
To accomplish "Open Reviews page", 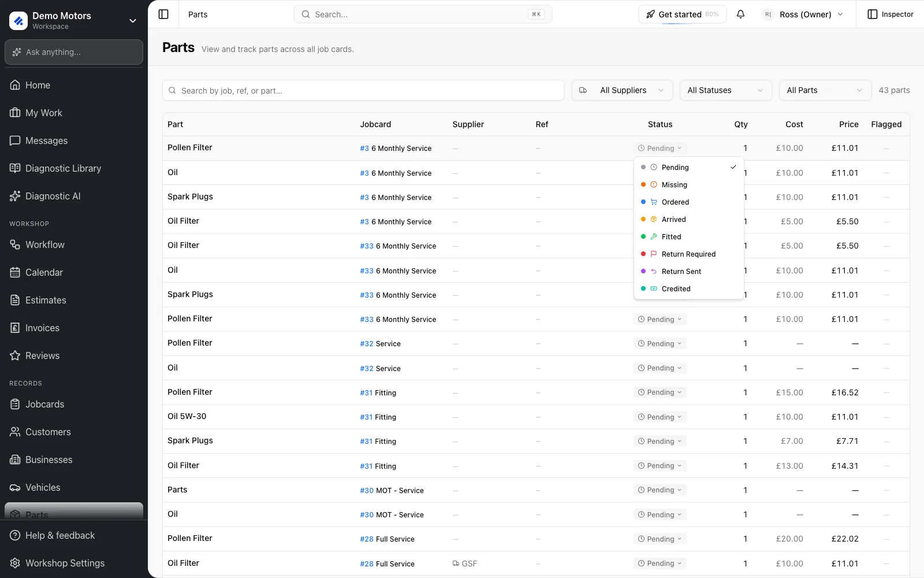I will point(74,355).
